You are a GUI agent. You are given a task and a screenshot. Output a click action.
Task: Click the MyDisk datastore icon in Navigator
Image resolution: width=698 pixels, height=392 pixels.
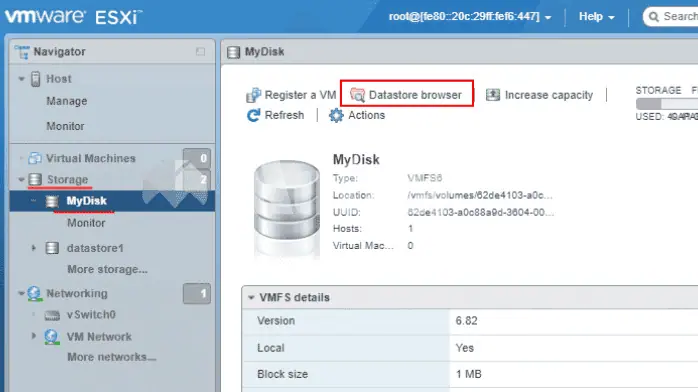tap(52, 201)
